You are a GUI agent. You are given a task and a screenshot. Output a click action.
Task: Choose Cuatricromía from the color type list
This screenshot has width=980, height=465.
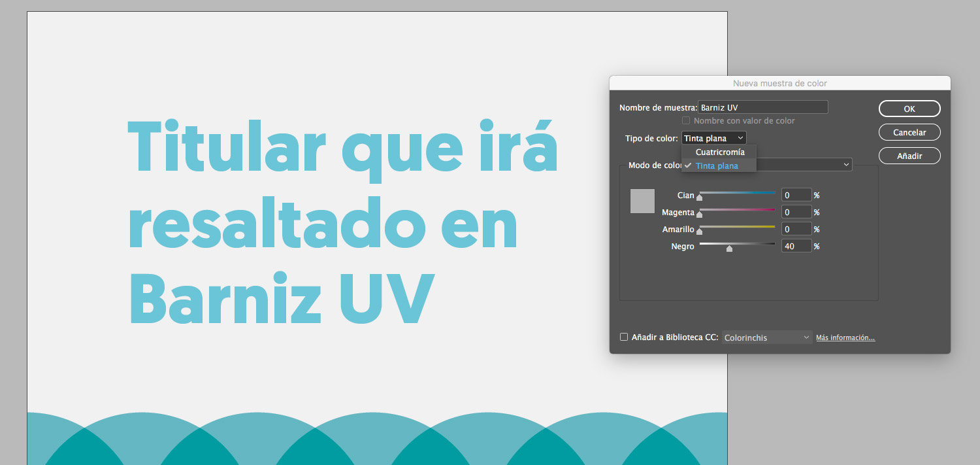(720, 152)
